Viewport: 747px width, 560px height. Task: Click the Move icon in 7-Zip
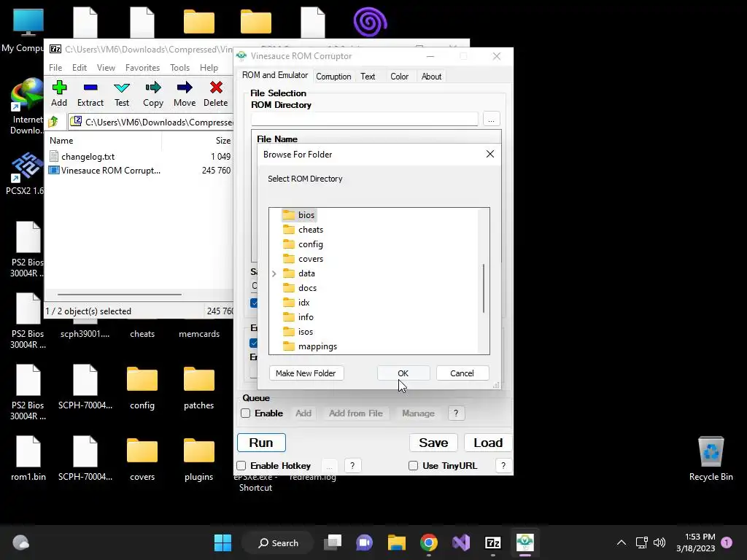click(185, 94)
